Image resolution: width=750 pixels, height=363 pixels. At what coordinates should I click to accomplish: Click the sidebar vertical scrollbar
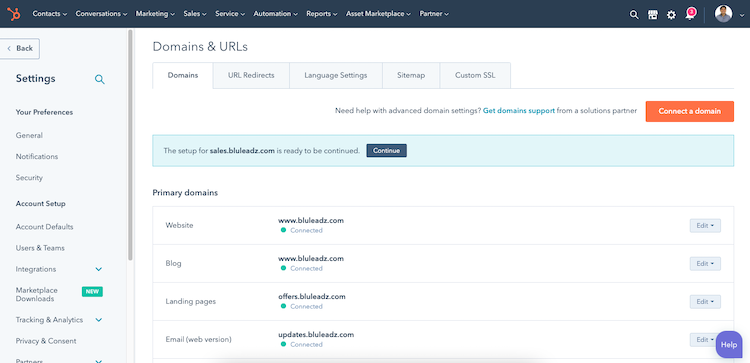(130, 145)
